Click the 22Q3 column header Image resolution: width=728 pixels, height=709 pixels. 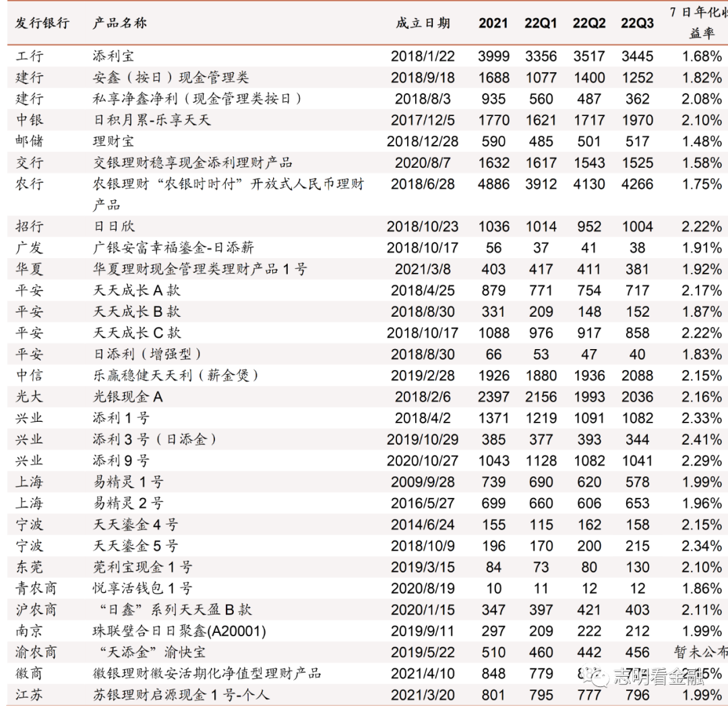637,23
